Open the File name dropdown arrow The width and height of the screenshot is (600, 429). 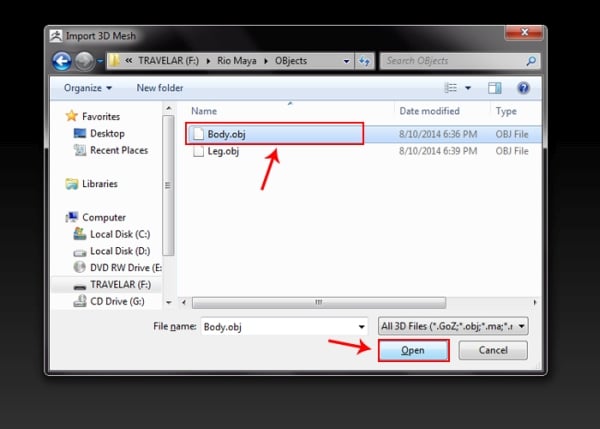pos(362,327)
